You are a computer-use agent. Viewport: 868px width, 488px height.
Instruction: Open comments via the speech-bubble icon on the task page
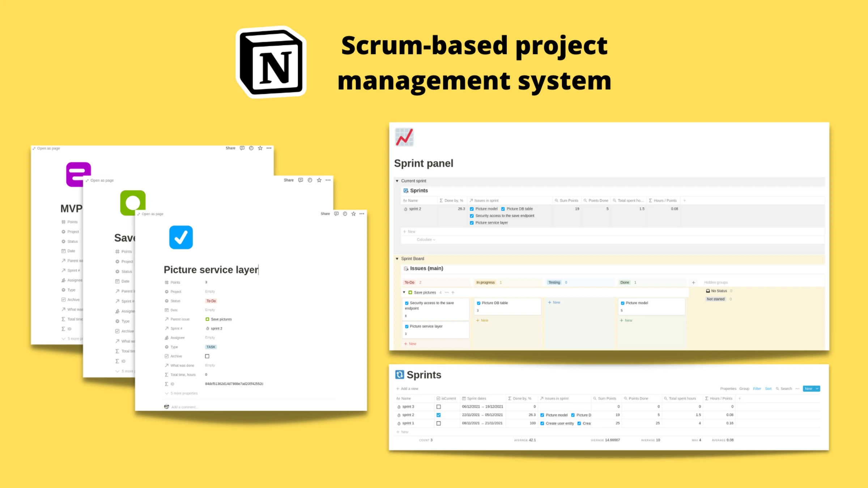point(336,213)
